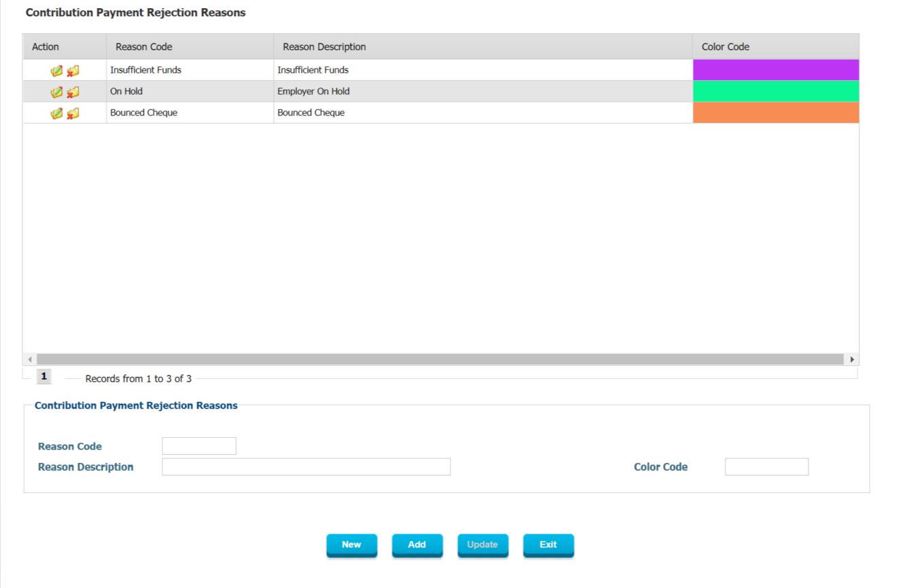Image resolution: width=897 pixels, height=588 pixels.
Task: Sort by the Action column header
Action: 65,47
